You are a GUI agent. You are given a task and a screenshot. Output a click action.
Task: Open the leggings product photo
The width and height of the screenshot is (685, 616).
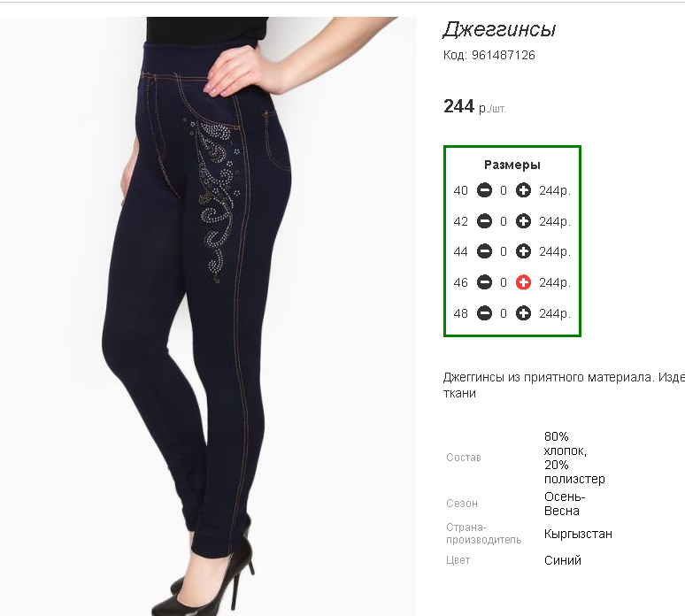coord(208,316)
